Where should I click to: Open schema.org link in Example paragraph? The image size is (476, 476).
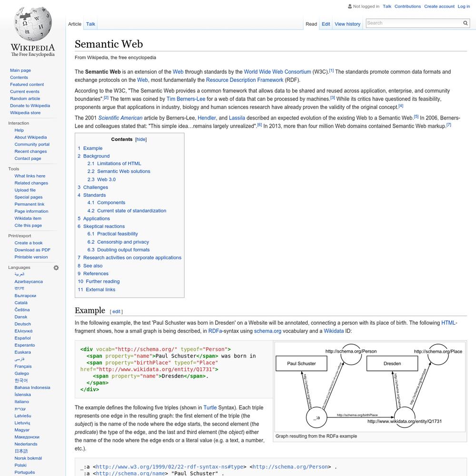coord(268,331)
